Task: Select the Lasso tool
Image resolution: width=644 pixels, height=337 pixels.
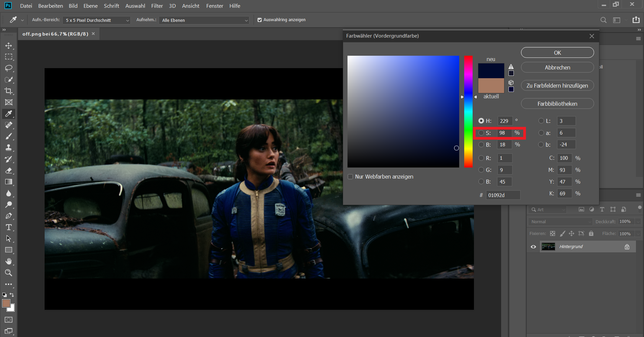Action: pos(9,68)
